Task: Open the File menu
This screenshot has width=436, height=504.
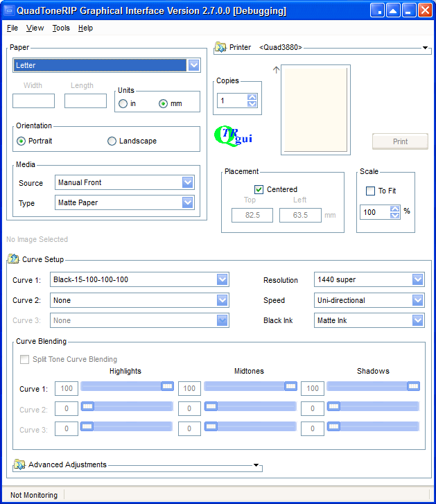Action: tap(12, 28)
